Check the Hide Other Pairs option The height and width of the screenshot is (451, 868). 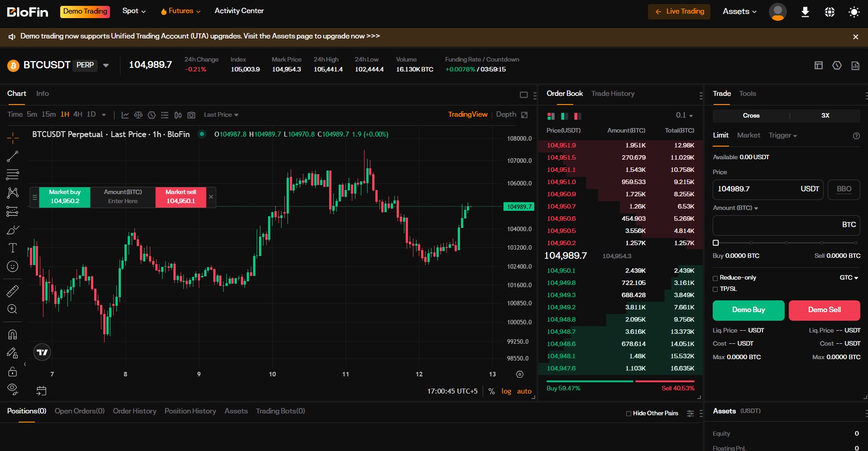click(x=628, y=413)
